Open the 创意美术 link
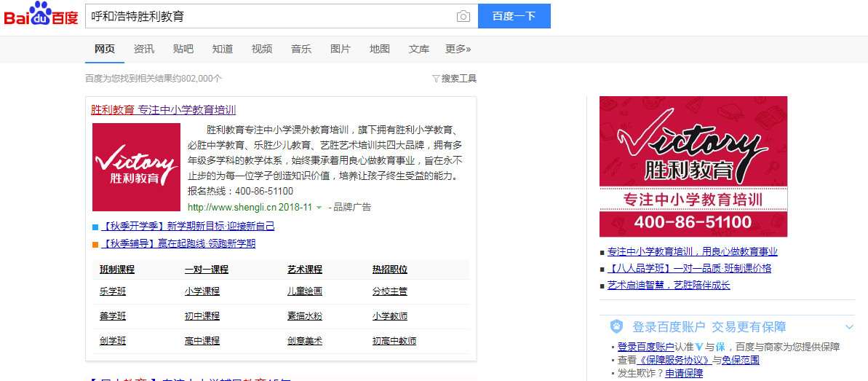Screen dimensions: 868x381 tap(305, 341)
